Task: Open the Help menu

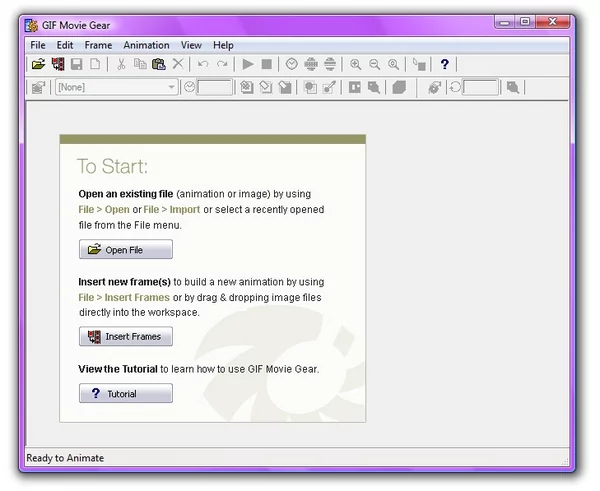Action: pos(223,45)
